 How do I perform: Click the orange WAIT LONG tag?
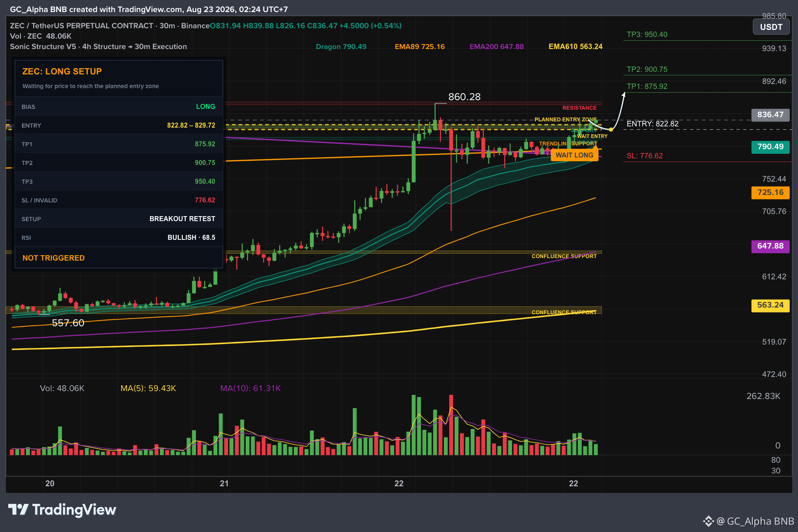(x=574, y=155)
